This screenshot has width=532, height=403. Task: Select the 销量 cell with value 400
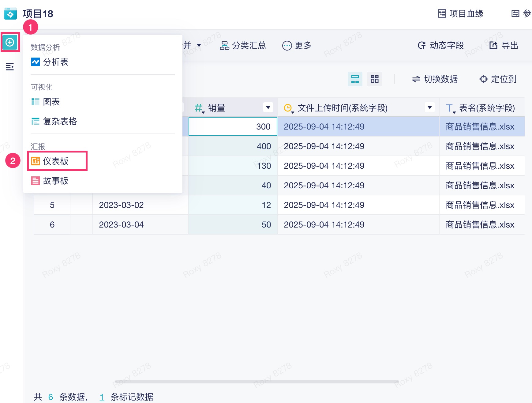point(233,146)
